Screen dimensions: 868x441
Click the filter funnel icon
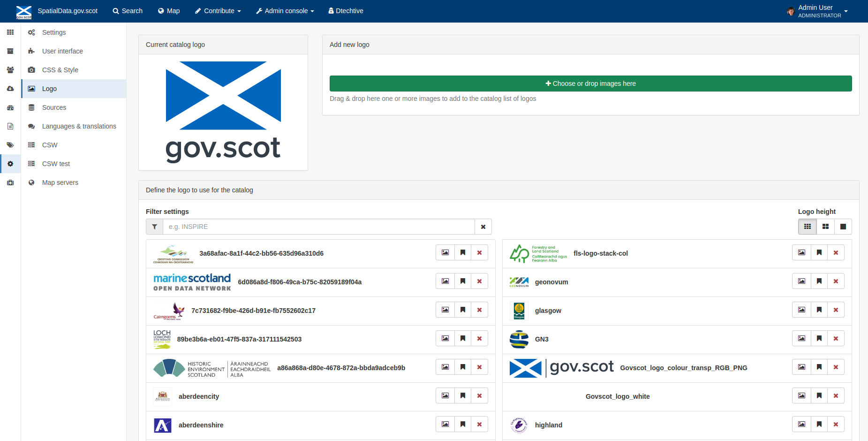154,227
